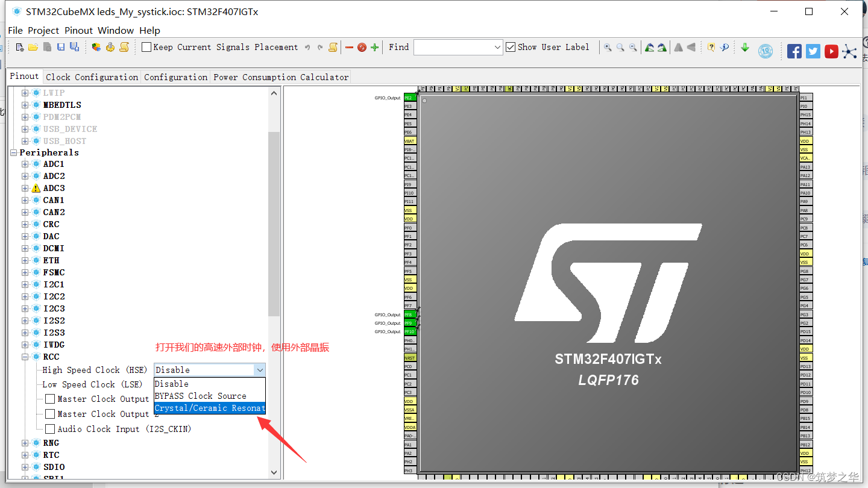This screenshot has width=868, height=488.
Task: Open the Find combo box dropdown arrow
Action: click(x=497, y=47)
